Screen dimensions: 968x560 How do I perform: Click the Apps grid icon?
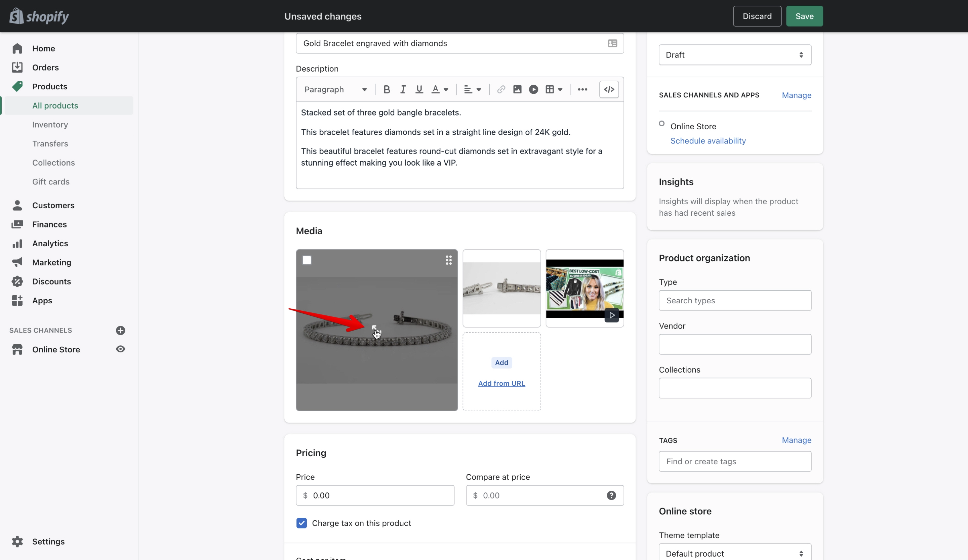(17, 301)
